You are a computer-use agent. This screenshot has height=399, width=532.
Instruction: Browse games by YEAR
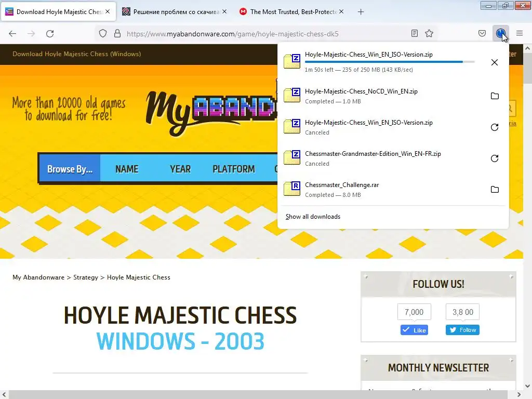[180, 169]
